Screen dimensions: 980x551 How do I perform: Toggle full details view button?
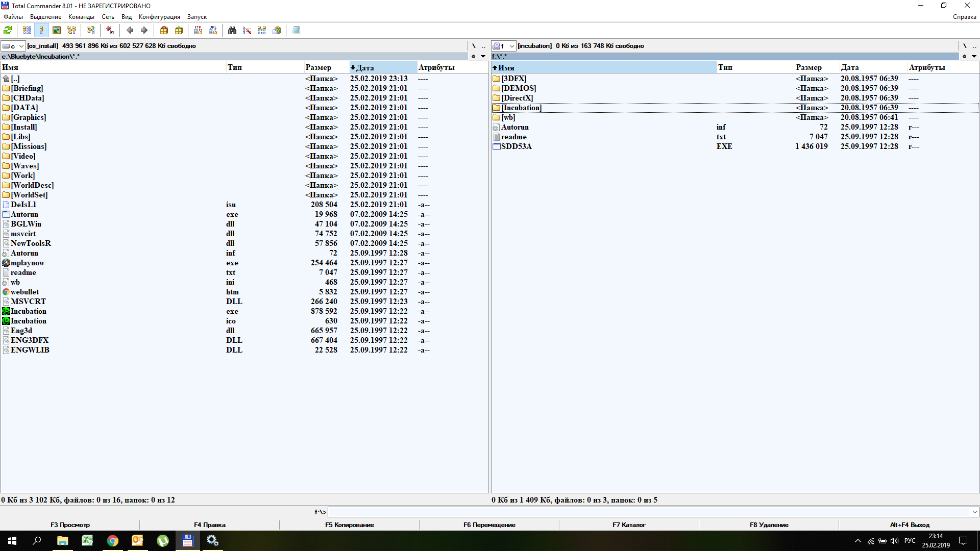(x=42, y=30)
